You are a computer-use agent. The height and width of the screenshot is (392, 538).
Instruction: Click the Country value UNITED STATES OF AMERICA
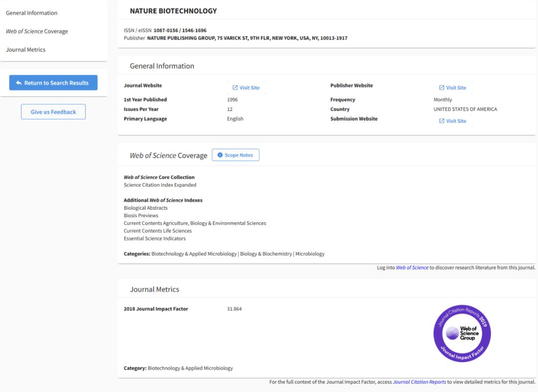[x=465, y=110]
